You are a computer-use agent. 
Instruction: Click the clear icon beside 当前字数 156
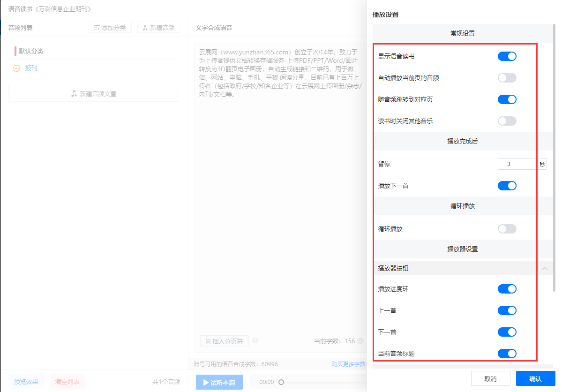point(360,341)
